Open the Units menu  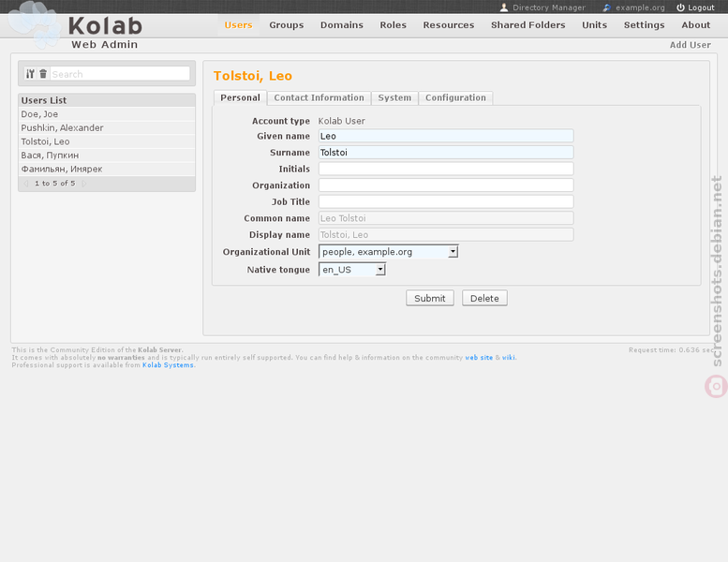595,25
